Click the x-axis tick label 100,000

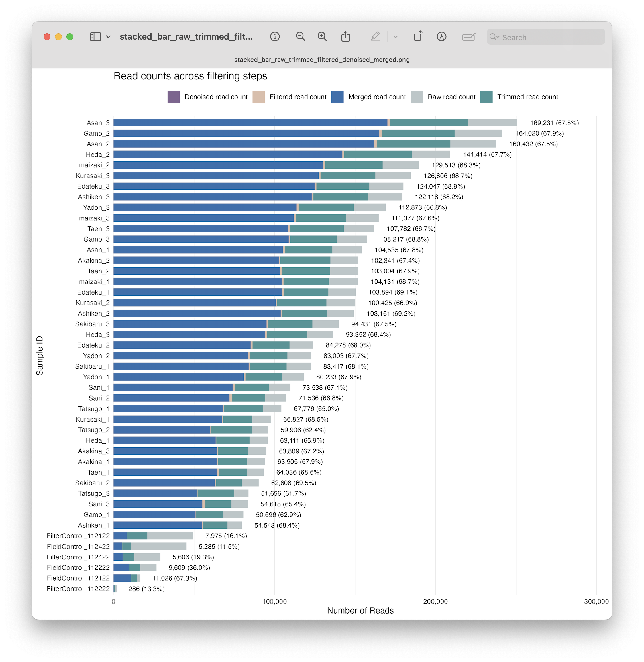(275, 602)
